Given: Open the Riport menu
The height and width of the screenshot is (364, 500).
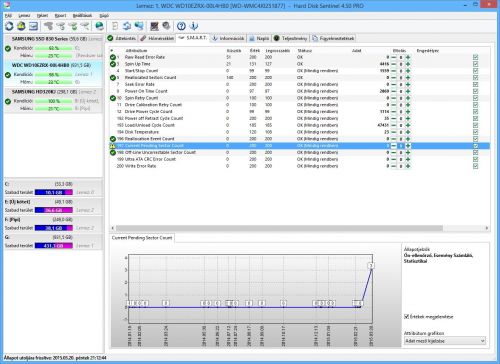Looking at the screenshot, I should [x=60, y=15].
